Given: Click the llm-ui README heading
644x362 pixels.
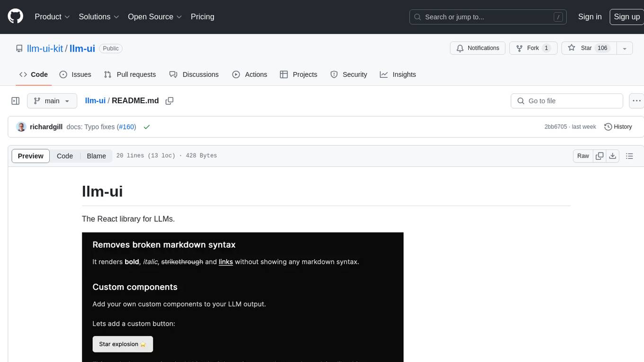Looking at the screenshot, I should point(102,191).
